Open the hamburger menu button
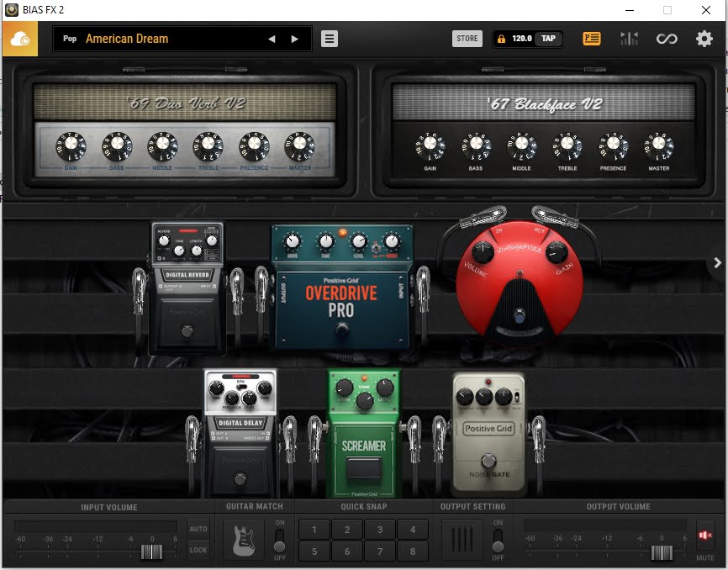Image resolution: width=728 pixels, height=570 pixels. click(330, 39)
